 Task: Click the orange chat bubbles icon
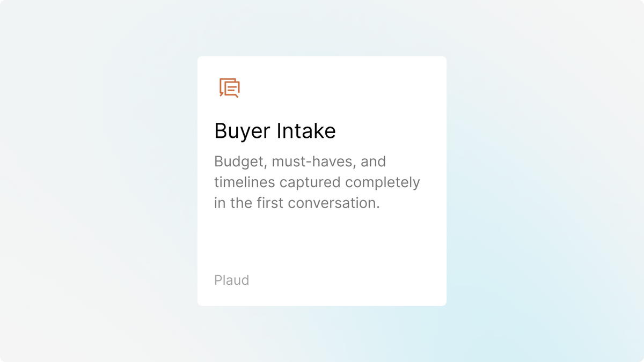click(x=230, y=88)
